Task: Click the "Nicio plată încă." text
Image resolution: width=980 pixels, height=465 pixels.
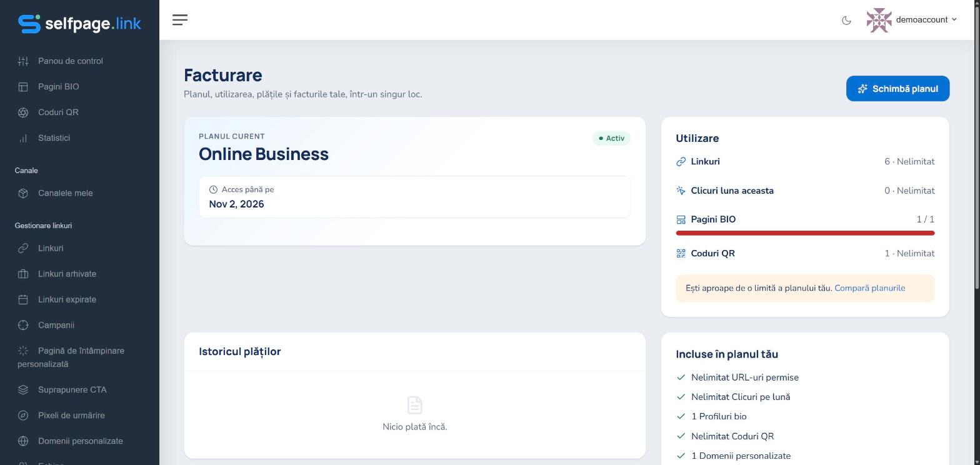Action: [415, 427]
